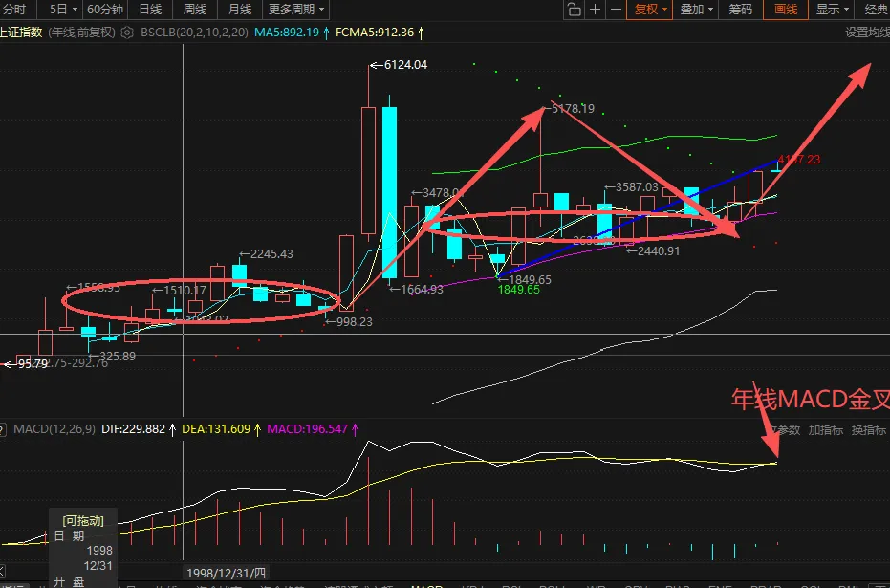
Task: Click the [可拖动] draggable info box header
Action: pyautogui.click(x=83, y=520)
